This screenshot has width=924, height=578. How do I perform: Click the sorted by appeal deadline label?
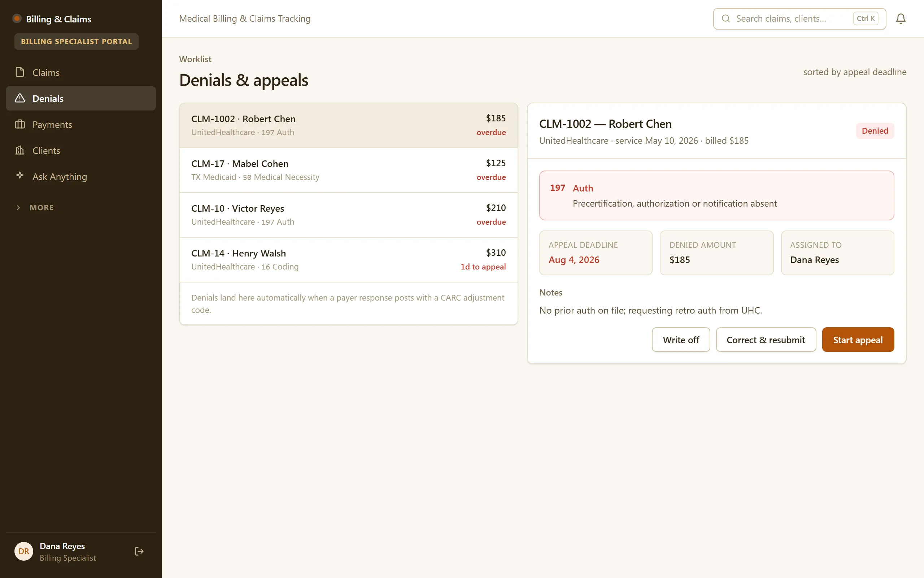854,72
